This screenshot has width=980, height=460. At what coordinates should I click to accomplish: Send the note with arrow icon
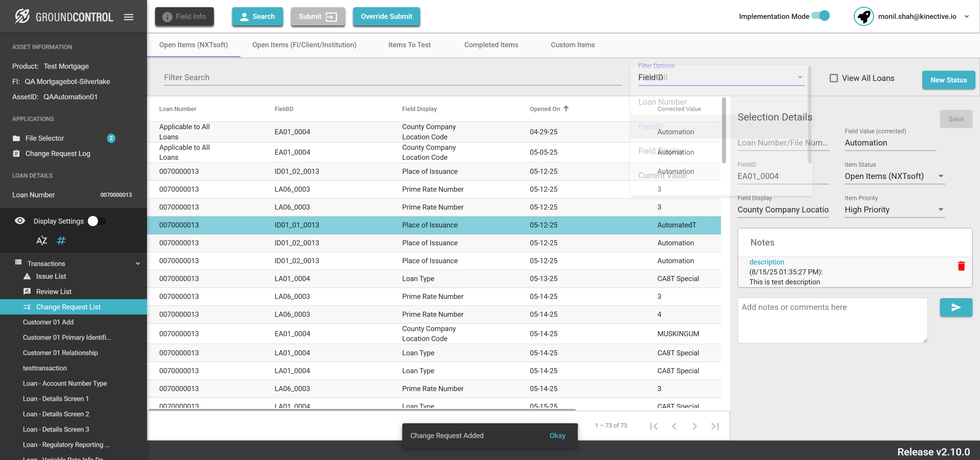point(956,307)
